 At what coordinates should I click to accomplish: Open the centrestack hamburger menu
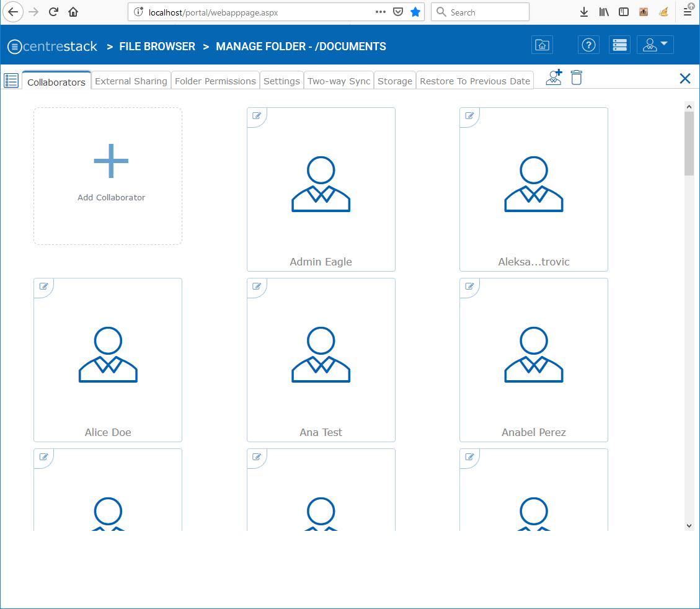point(14,47)
